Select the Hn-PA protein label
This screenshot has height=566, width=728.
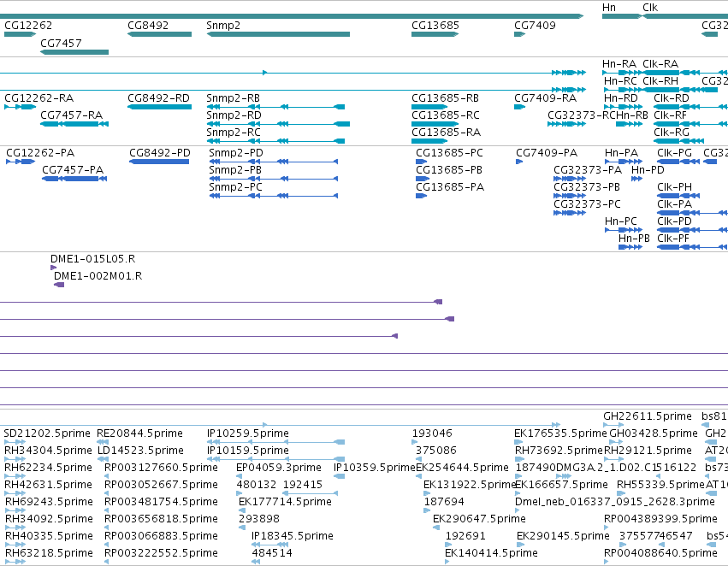click(622, 153)
